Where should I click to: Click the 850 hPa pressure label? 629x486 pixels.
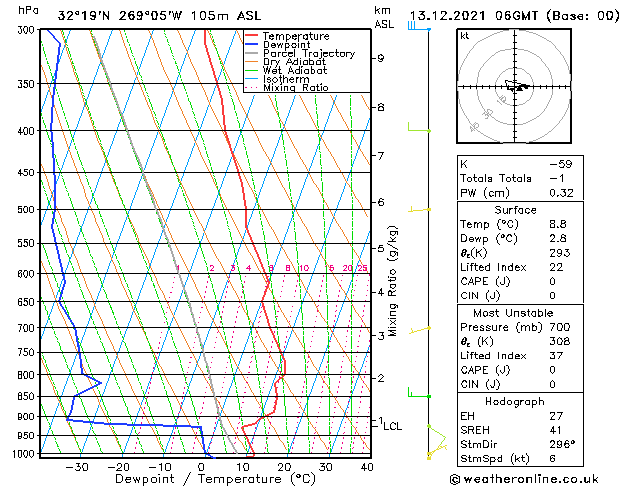28,397
